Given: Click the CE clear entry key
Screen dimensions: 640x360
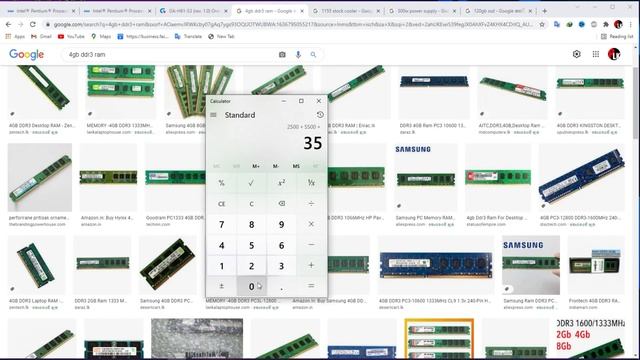Looking at the screenshot, I should pos(222,203).
